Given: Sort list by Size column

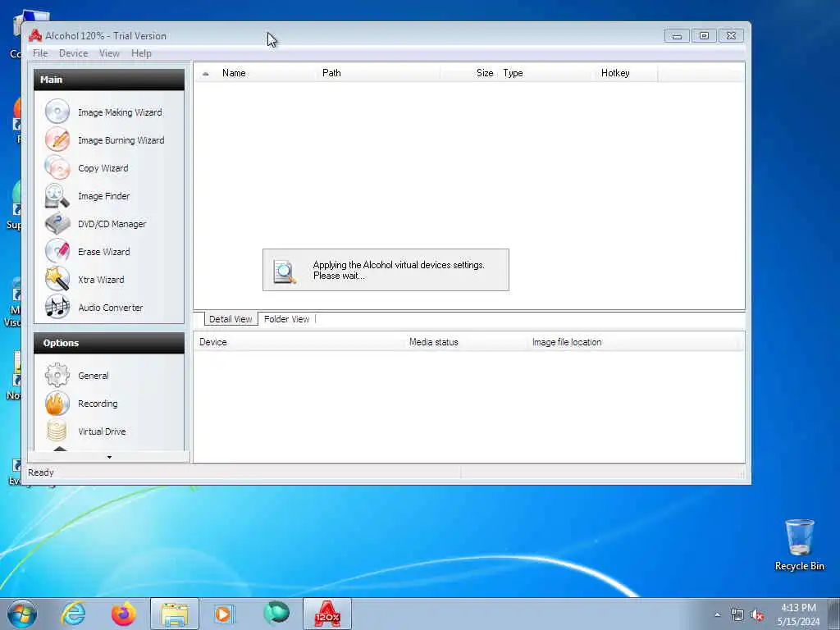Looking at the screenshot, I should [469, 73].
